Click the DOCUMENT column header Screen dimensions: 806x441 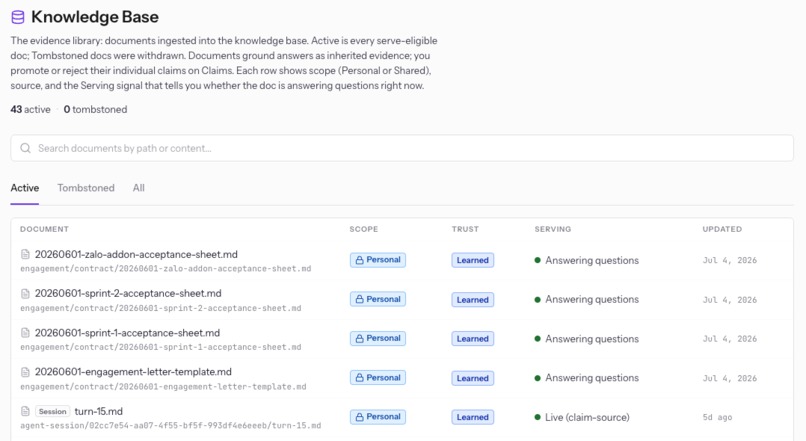pyautogui.click(x=44, y=229)
